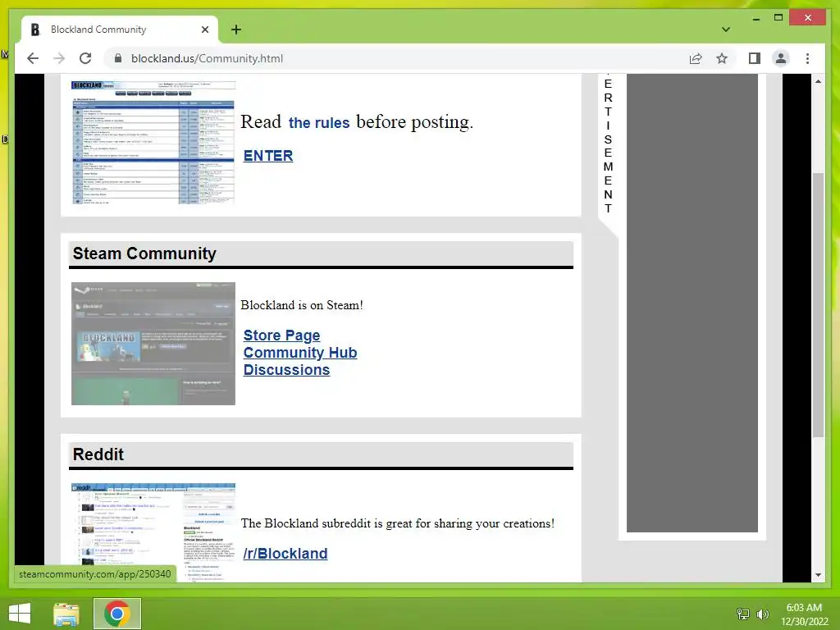Image resolution: width=840 pixels, height=630 pixels.
Task: Click the Steam community screenshot thumbnail
Action: click(153, 344)
